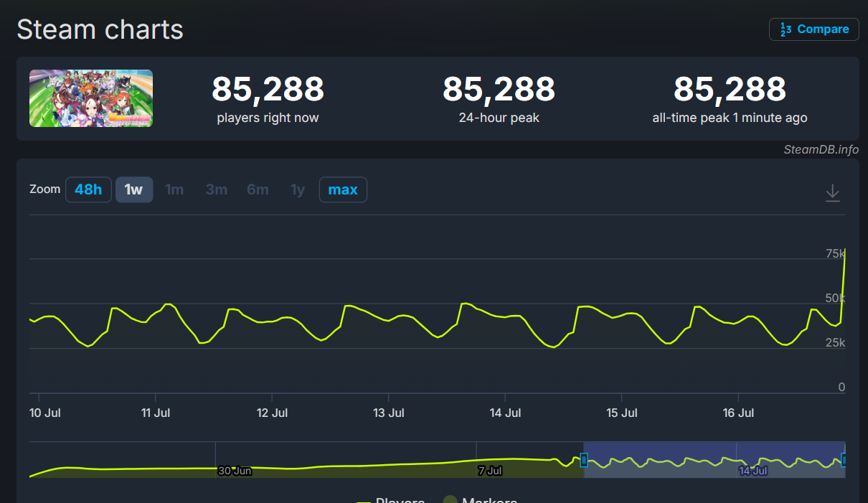Choose the 6m zoom option

[258, 189]
